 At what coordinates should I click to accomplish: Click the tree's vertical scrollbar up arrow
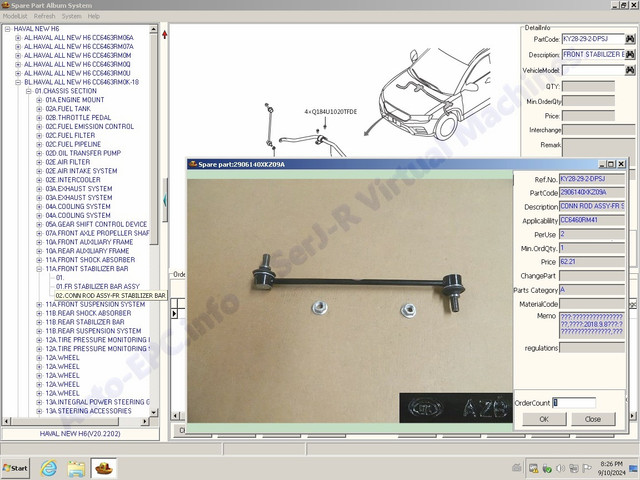point(153,29)
